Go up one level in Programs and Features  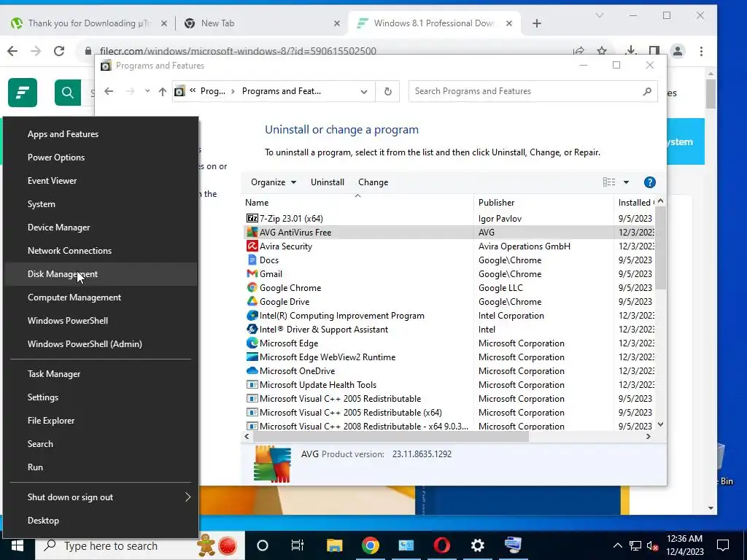(163, 91)
